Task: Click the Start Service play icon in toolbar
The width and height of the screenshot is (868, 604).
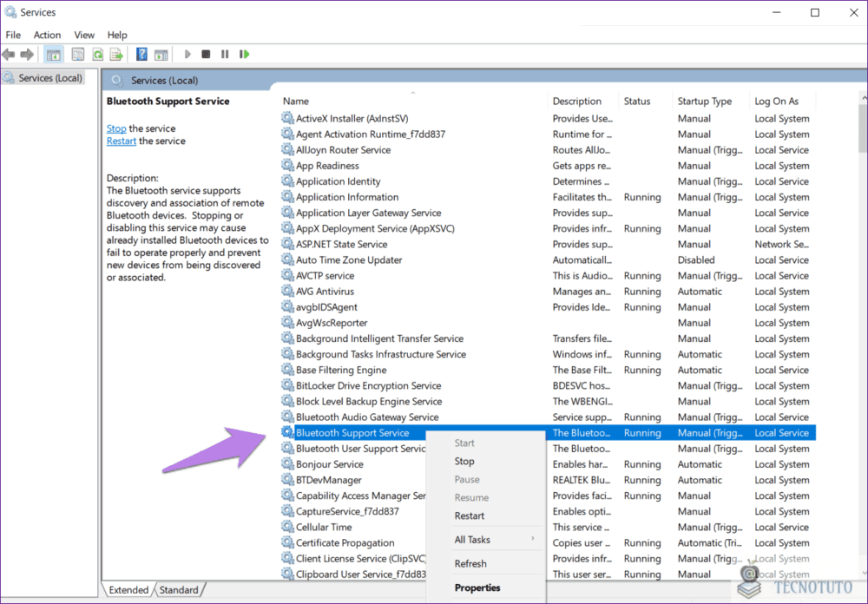Action: [187, 55]
